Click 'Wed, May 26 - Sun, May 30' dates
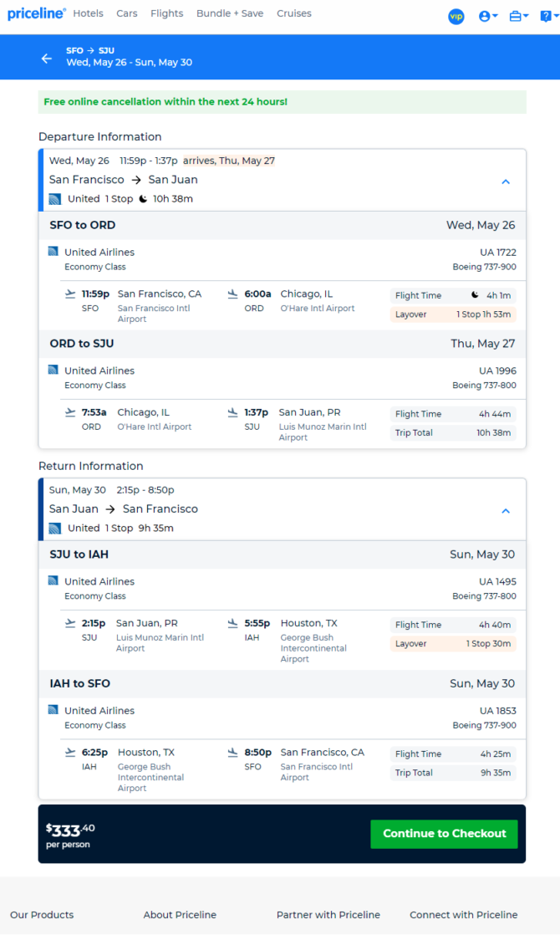Viewport: 560px width, 935px height. click(x=130, y=62)
